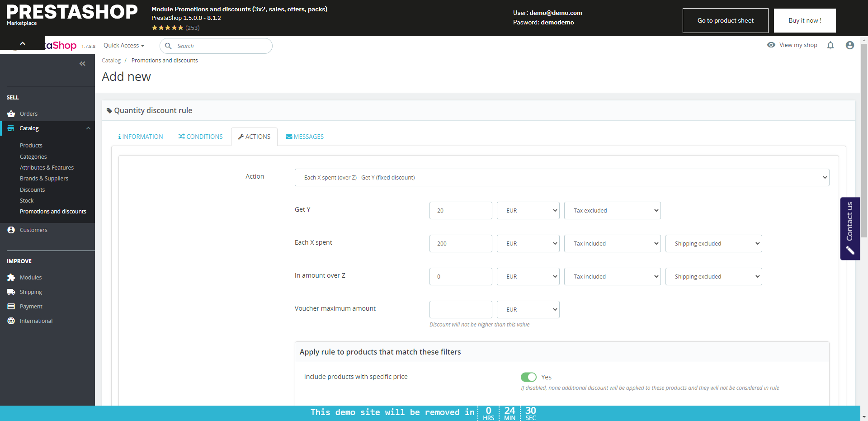Open In amount over Z currency dropdown

(x=528, y=277)
